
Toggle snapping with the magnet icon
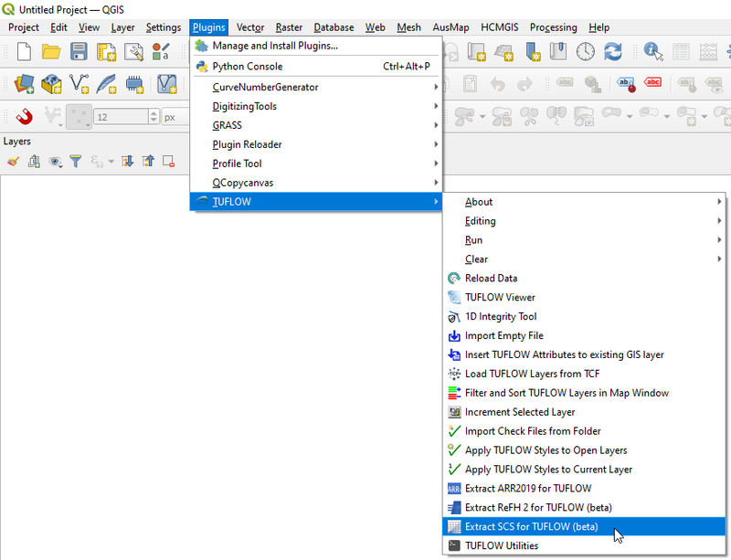pos(24,117)
